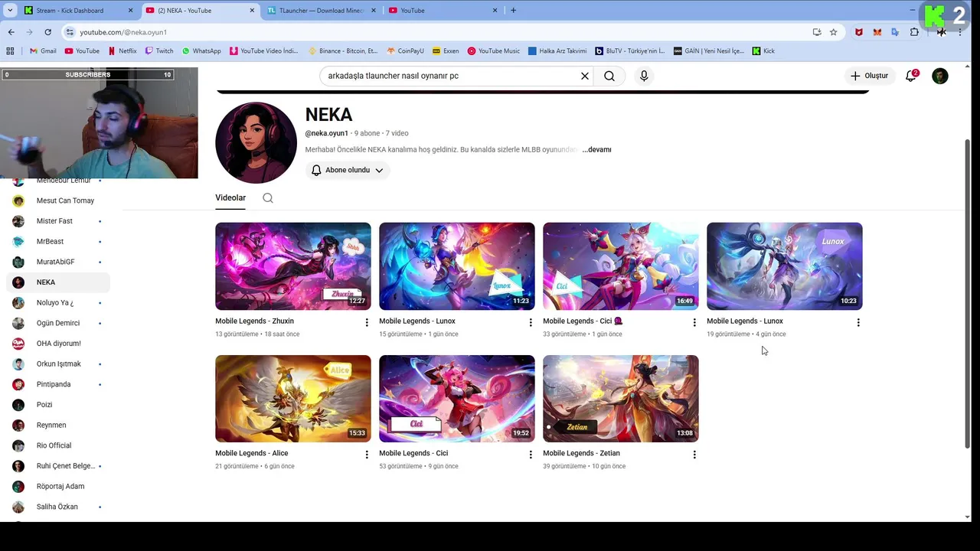Open Reynmen channel in sidebar
Image resolution: width=980 pixels, height=551 pixels.
57,425
